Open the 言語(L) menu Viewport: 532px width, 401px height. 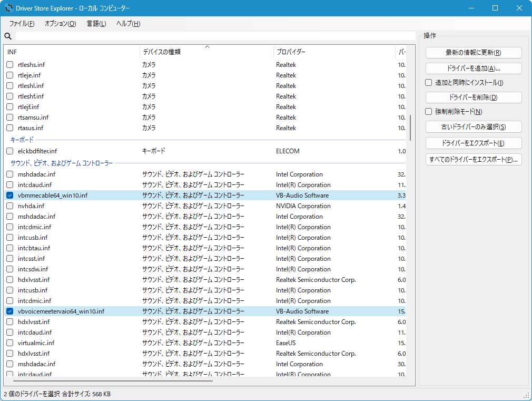click(x=96, y=23)
